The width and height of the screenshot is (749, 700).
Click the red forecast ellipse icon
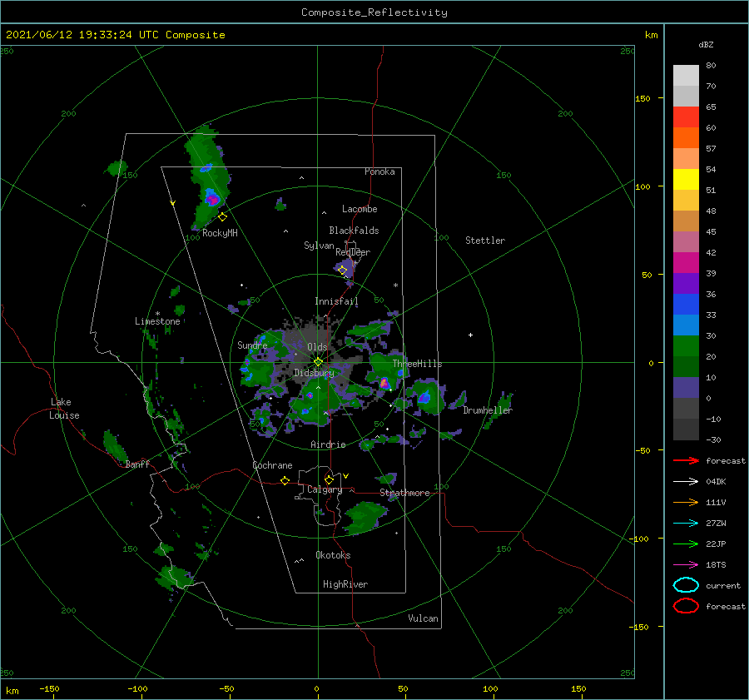(686, 606)
